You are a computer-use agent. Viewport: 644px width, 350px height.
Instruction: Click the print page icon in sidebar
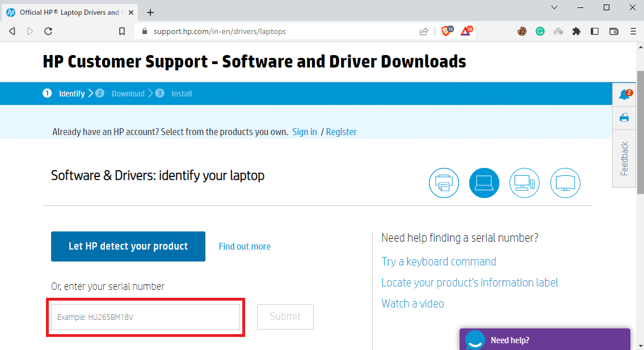point(624,117)
